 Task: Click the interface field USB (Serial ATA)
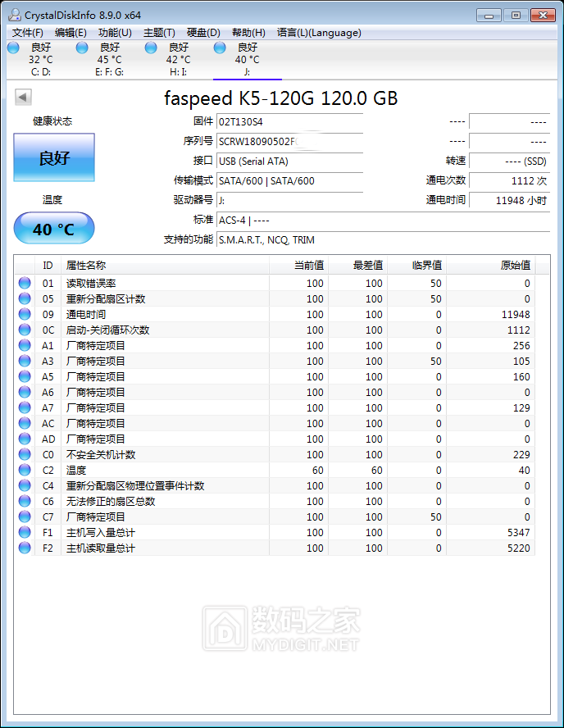(289, 162)
